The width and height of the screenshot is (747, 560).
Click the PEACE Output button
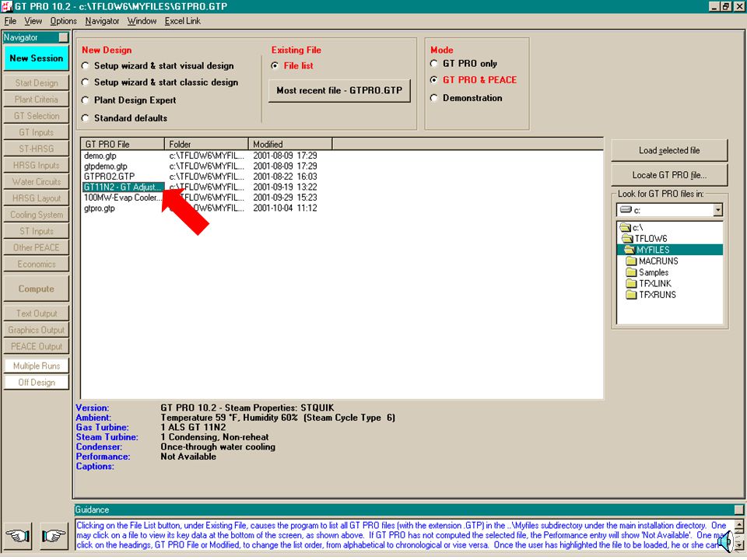tap(37, 346)
